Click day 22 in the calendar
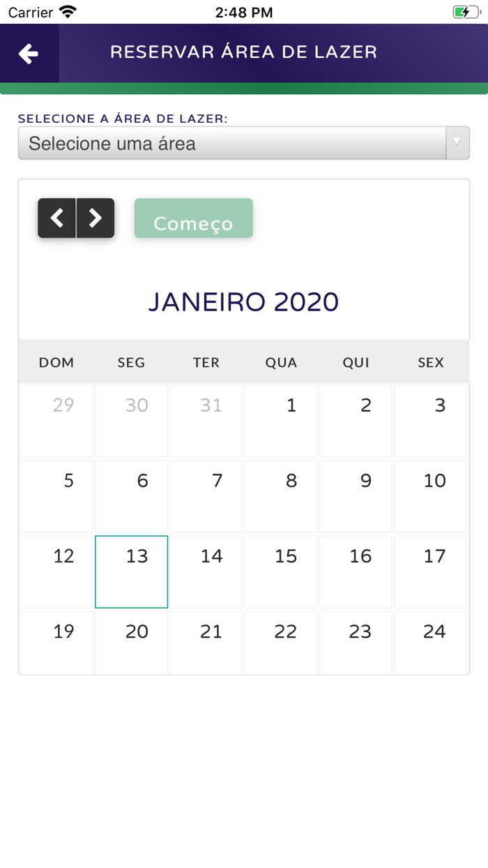This screenshot has width=488, height=868. pyautogui.click(x=281, y=643)
